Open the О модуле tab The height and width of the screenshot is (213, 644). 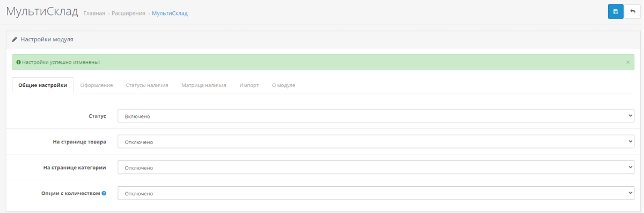pyautogui.click(x=283, y=85)
